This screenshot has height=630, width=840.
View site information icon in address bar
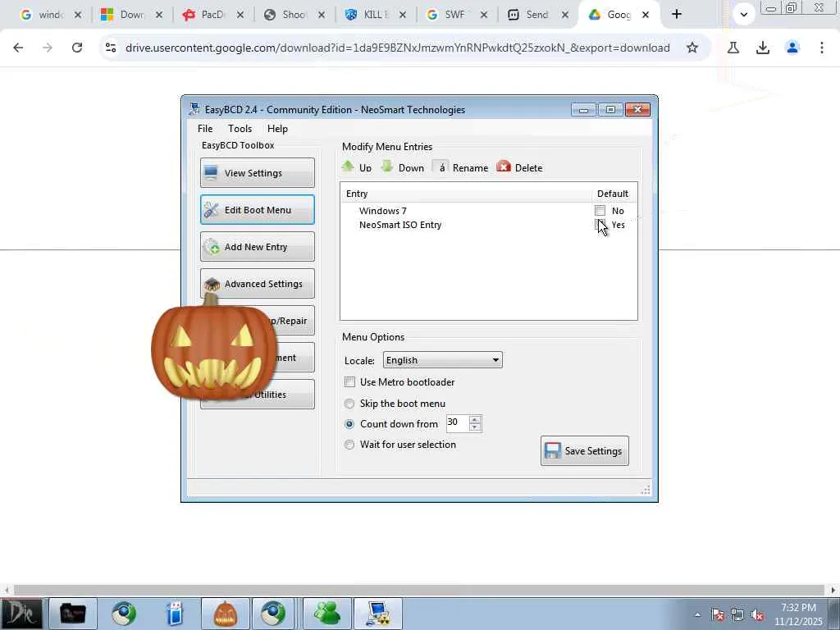click(111, 48)
